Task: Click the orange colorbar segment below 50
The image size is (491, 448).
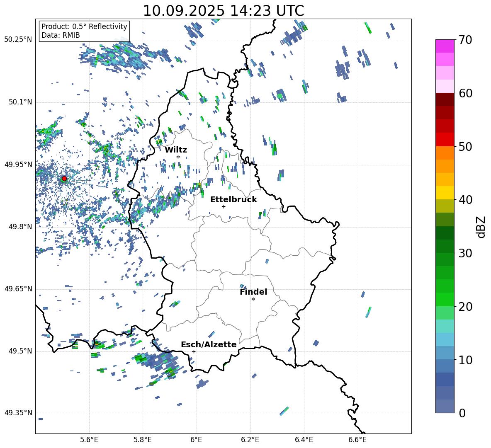Action: point(445,153)
